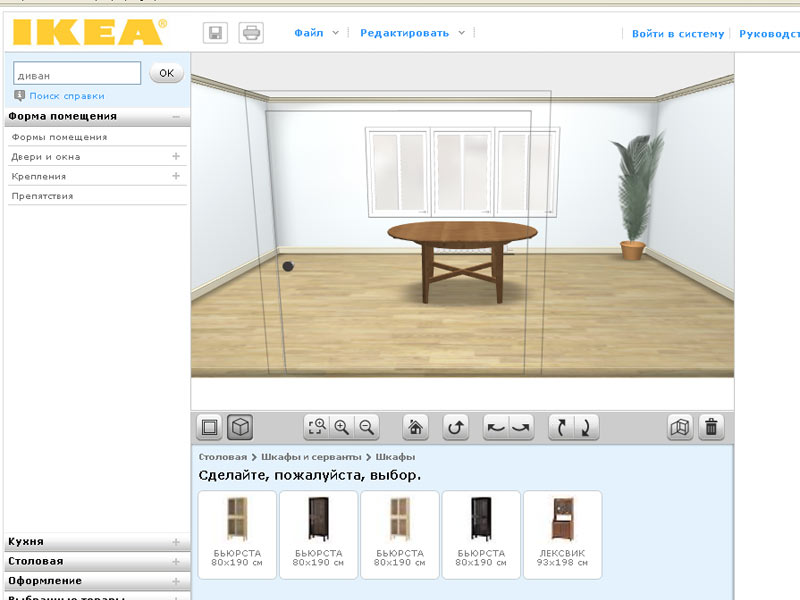The height and width of the screenshot is (600, 800).
Task: Zoom in with the plus magnifier
Action: pyautogui.click(x=342, y=427)
